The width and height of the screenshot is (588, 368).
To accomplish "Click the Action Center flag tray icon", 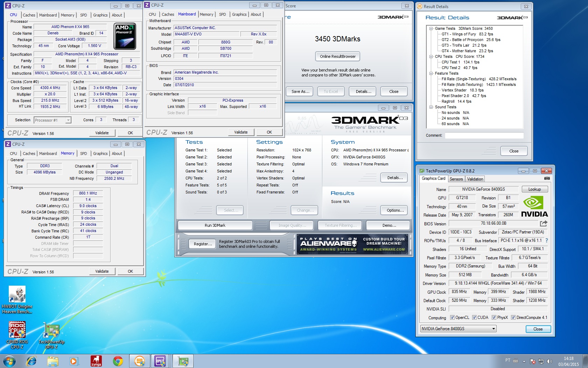I will (x=533, y=361).
